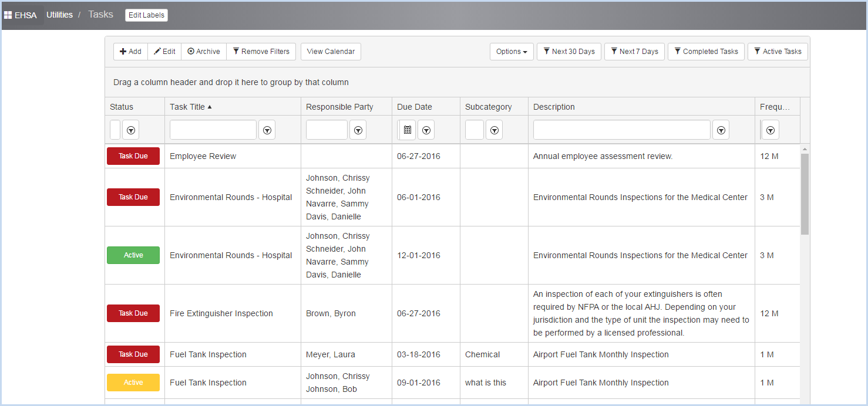The image size is (868, 406).
Task: Enable the Next 7 Days filter
Action: click(x=634, y=51)
